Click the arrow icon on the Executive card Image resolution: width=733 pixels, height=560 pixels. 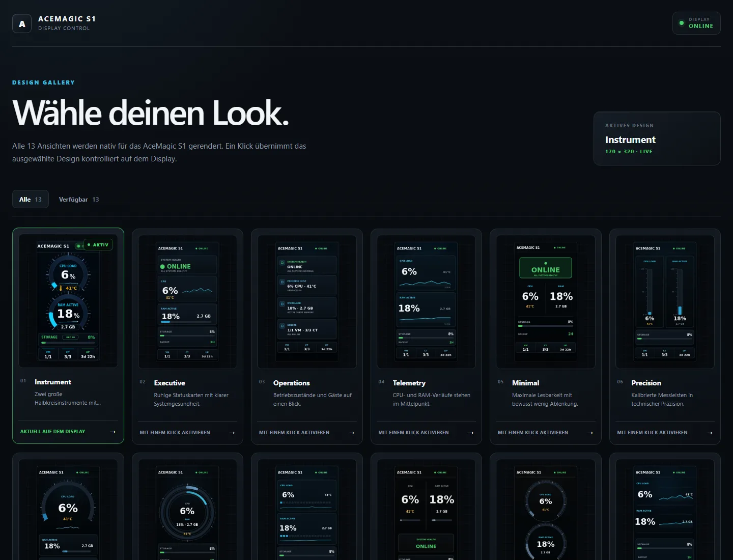232,433
